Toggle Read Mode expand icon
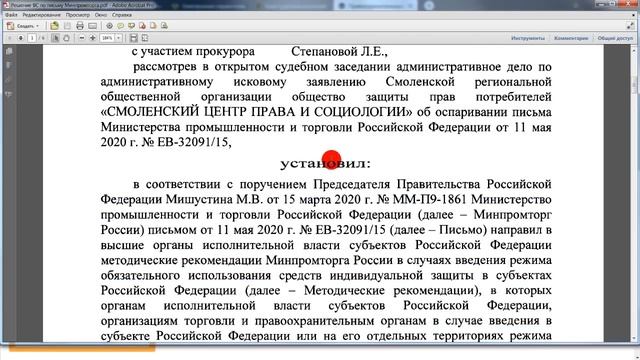640x360 pixels. [x=630, y=26]
